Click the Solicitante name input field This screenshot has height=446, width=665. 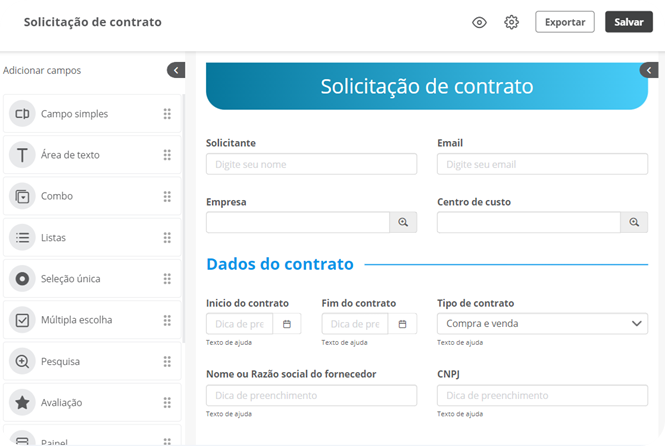pos(311,164)
